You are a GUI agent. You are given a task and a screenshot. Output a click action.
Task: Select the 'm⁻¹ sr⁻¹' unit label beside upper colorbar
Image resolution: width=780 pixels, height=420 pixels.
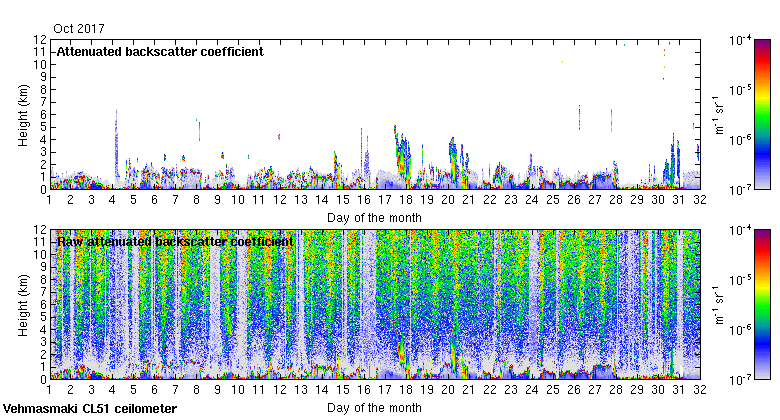[x=719, y=114]
